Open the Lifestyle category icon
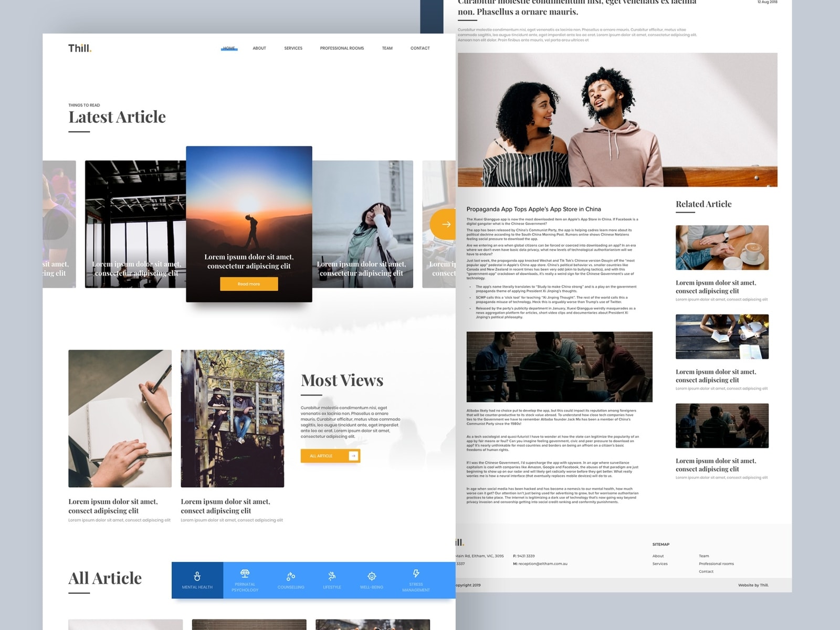 coord(332,576)
